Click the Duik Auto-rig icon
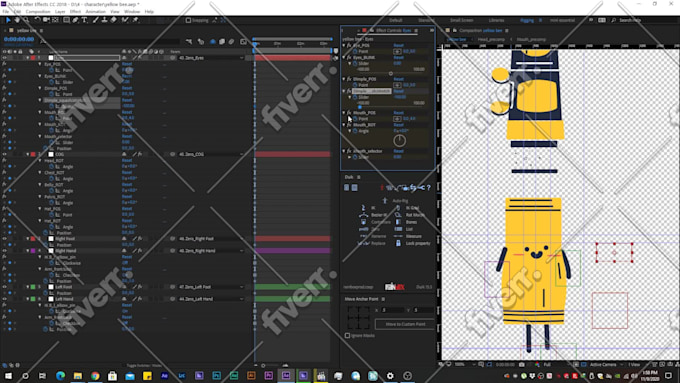680x383 pixels. [x=385, y=200]
